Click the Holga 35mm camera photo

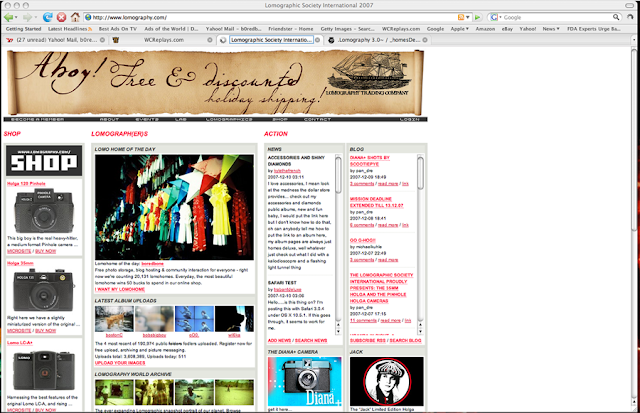point(44,291)
